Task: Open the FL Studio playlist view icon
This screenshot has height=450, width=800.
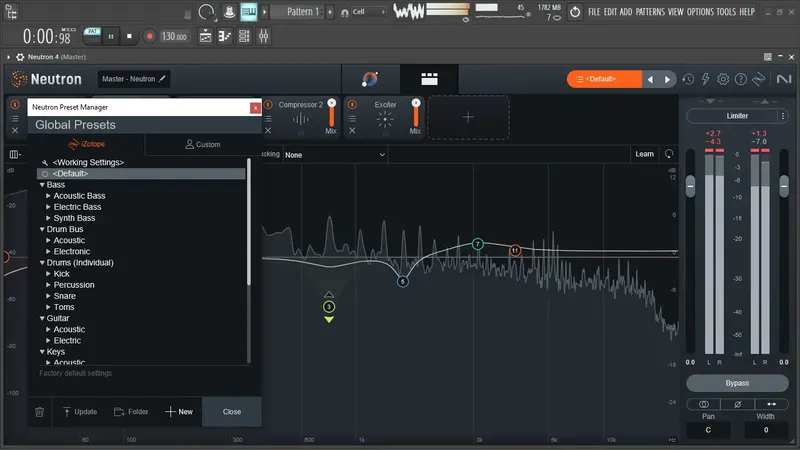Action: pos(205,36)
